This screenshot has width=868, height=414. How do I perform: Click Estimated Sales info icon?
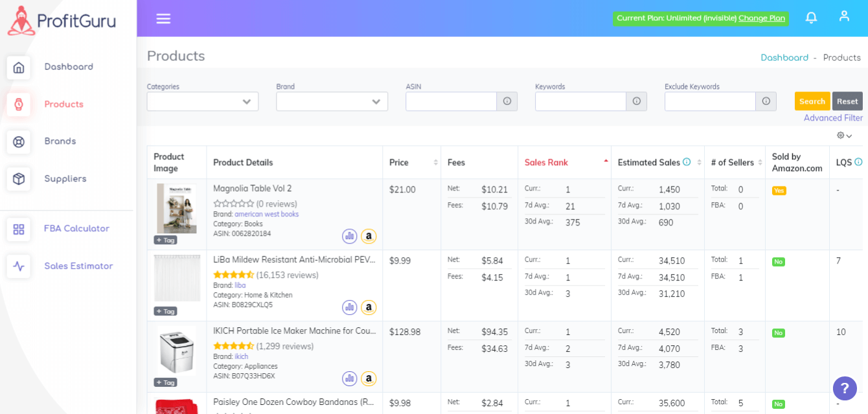[687, 162]
